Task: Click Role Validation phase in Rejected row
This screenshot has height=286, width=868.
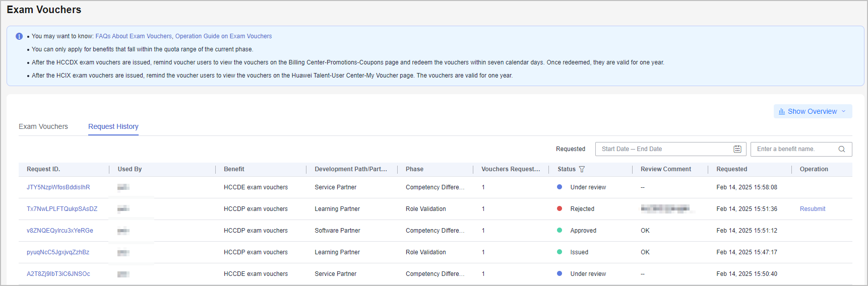Action: (426, 209)
